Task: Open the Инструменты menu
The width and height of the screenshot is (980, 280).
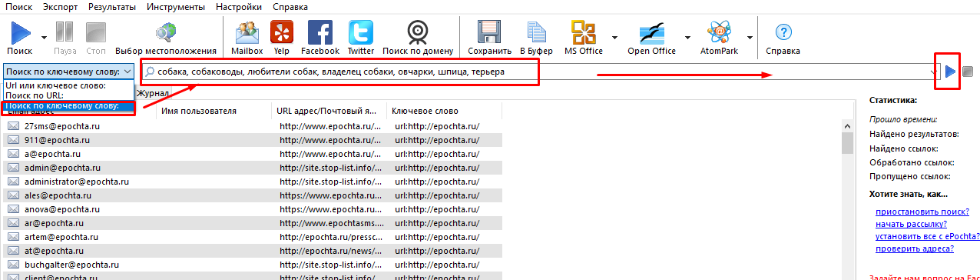Action: pos(176,7)
